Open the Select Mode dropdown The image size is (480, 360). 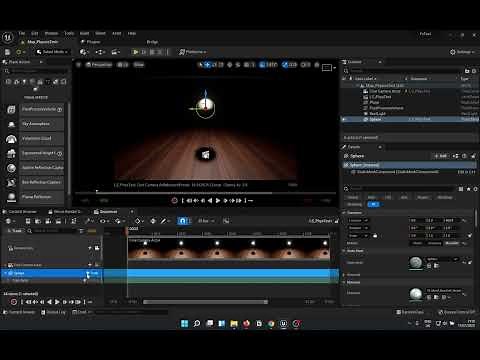53,52
